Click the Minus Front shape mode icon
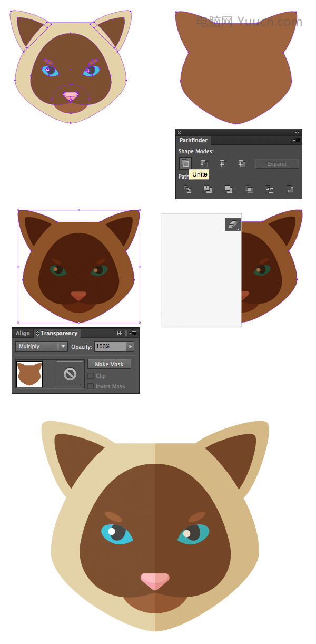The width and height of the screenshot is (316, 644). point(204,163)
